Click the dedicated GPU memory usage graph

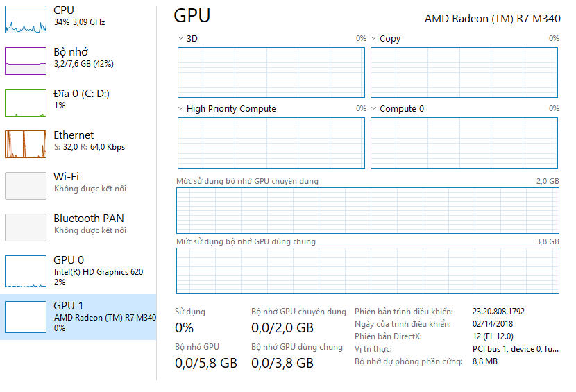(x=368, y=210)
